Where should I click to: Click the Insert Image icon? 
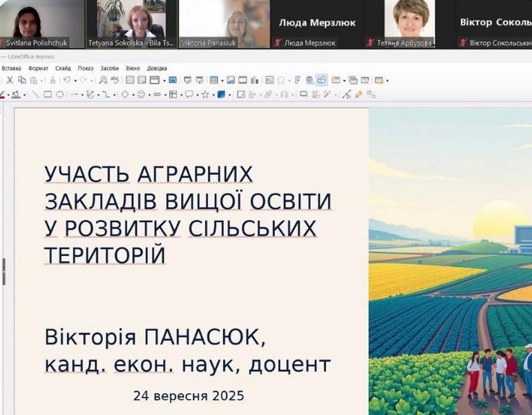coord(231,80)
